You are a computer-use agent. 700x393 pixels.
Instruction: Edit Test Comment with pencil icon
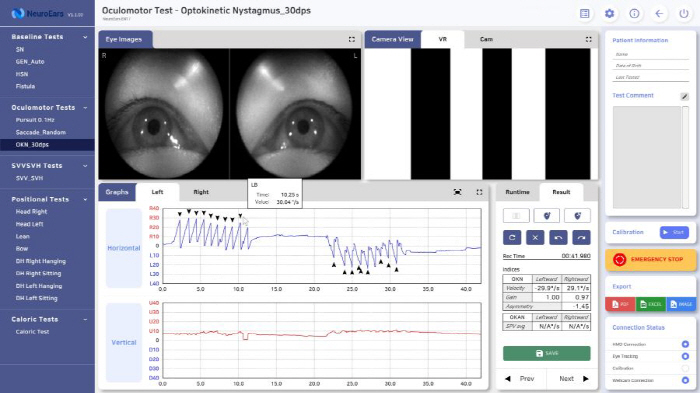[684, 96]
